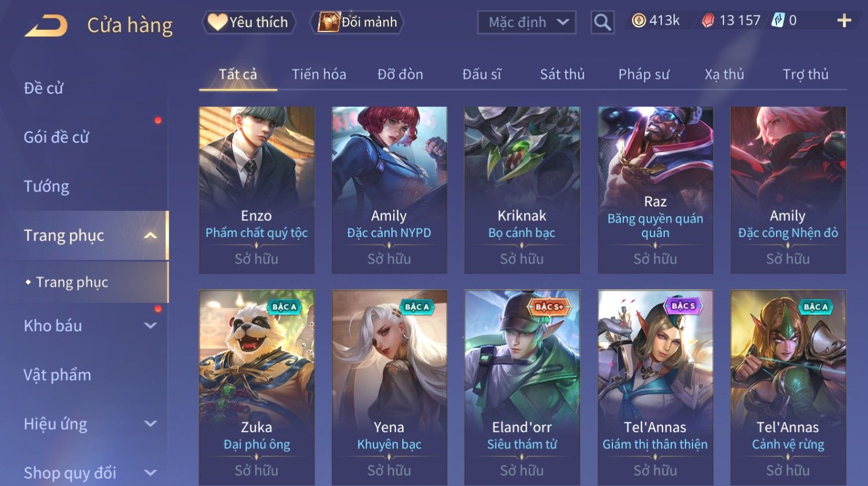Open Gói đề cử in the sidebar
Image resolution: width=868 pixels, height=486 pixels.
pos(56,137)
